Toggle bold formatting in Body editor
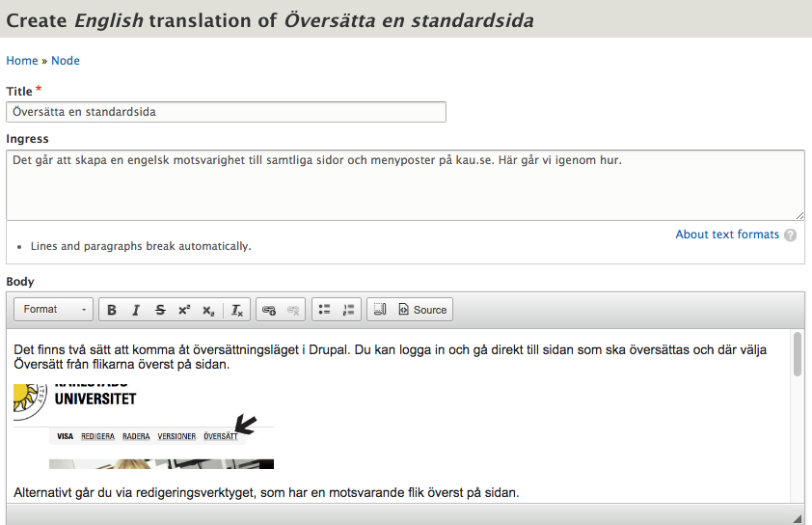The height and width of the screenshot is (525, 812). (x=112, y=310)
